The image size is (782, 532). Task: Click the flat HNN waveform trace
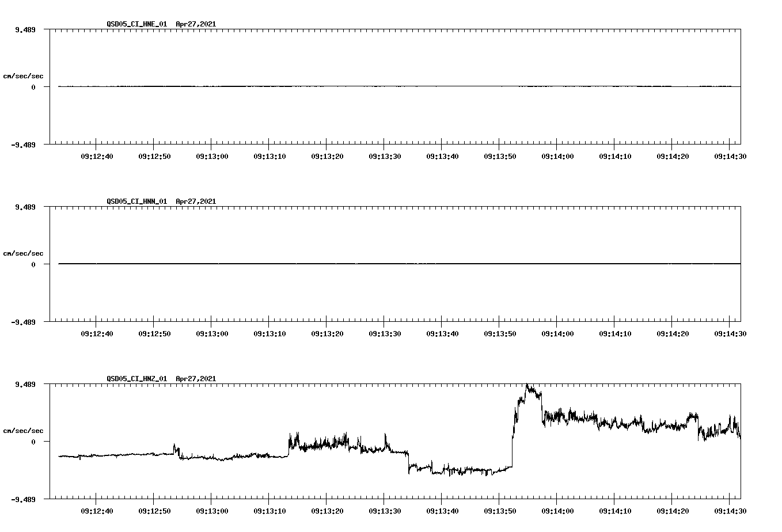(x=346, y=264)
